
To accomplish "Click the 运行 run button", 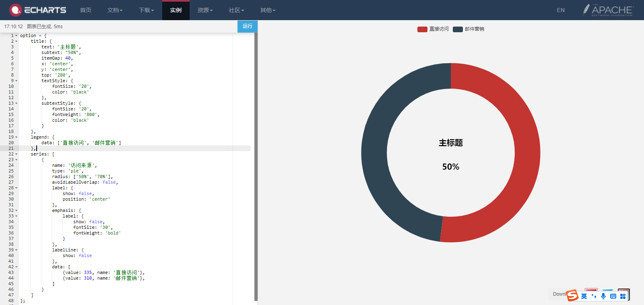I will tap(248, 26).
